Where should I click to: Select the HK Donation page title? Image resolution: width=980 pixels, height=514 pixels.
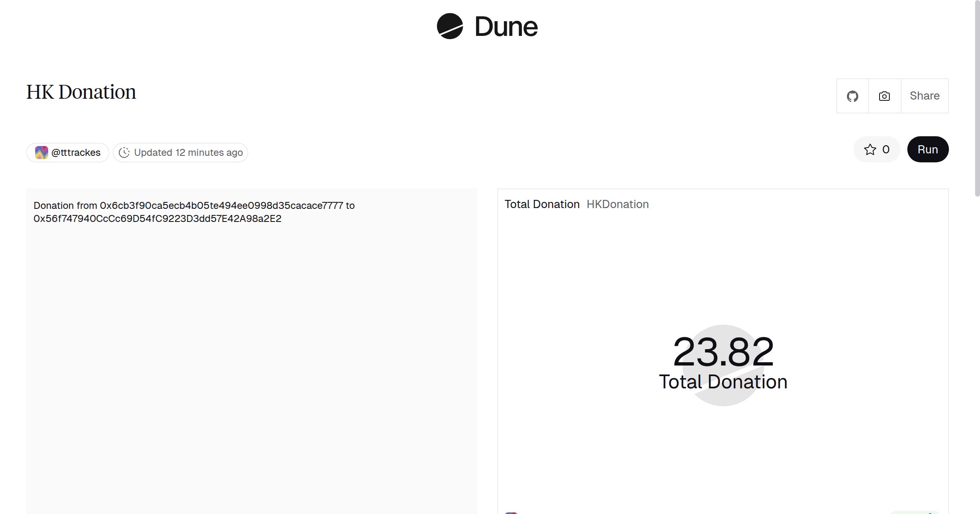[81, 91]
